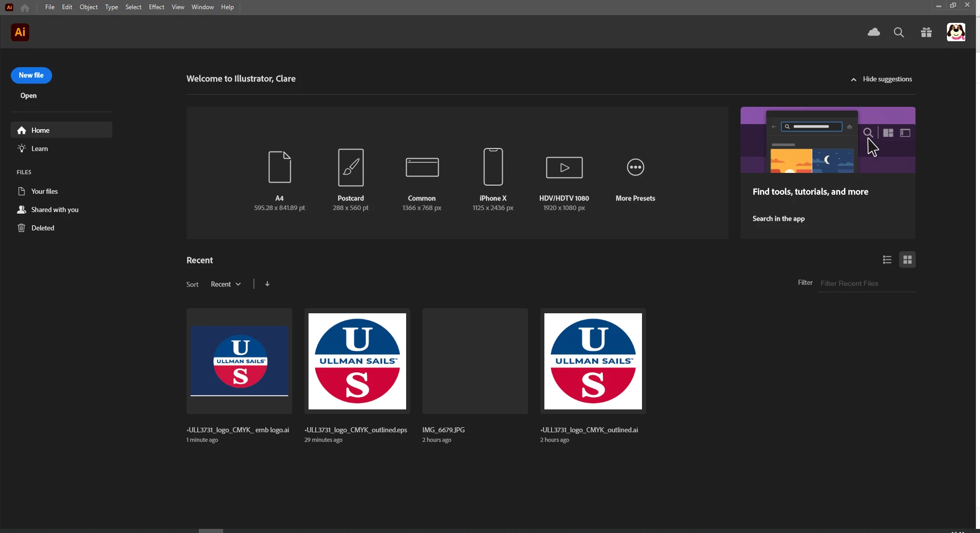Open the What's New gift icon
This screenshot has width=980, height=533.
pos(926,33)
